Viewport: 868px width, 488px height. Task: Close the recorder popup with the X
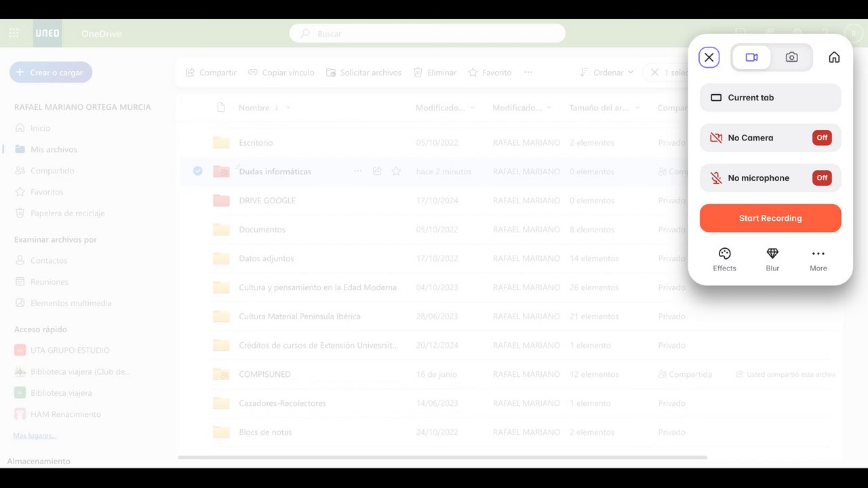click(x=709, y=58)
